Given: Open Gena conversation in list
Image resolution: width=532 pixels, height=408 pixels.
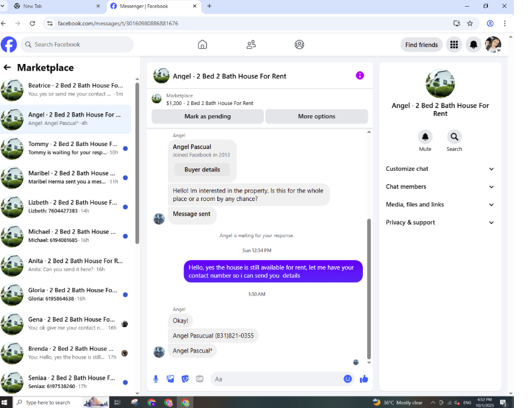Looking at the screenshot, I should [x=65, y=324].
